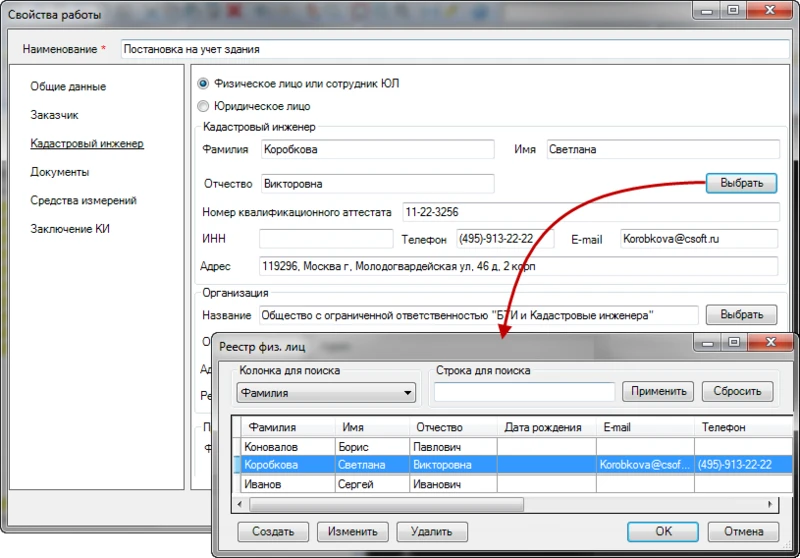Viewport: 800px width, 558px height.
Task: Open the 'Общие данные' section
Action: [68, 87]
